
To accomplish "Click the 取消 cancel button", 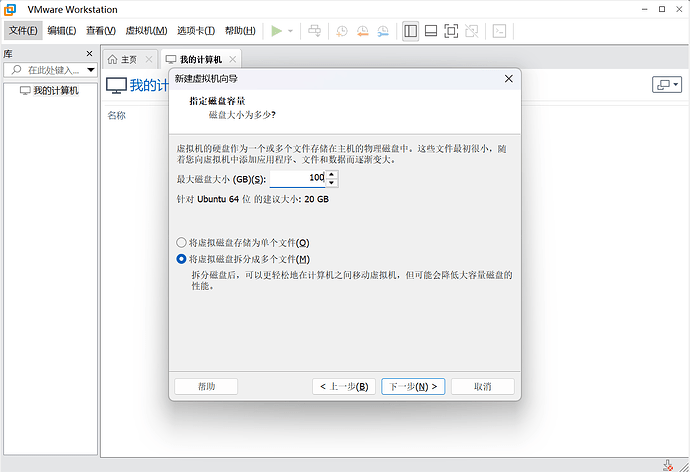I will click(483, 386).
